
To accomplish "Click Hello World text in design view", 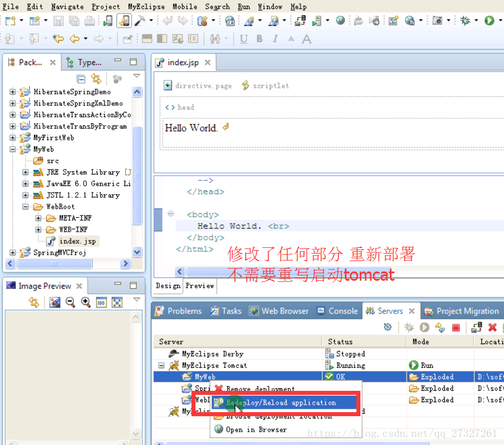I will [191, 128].
